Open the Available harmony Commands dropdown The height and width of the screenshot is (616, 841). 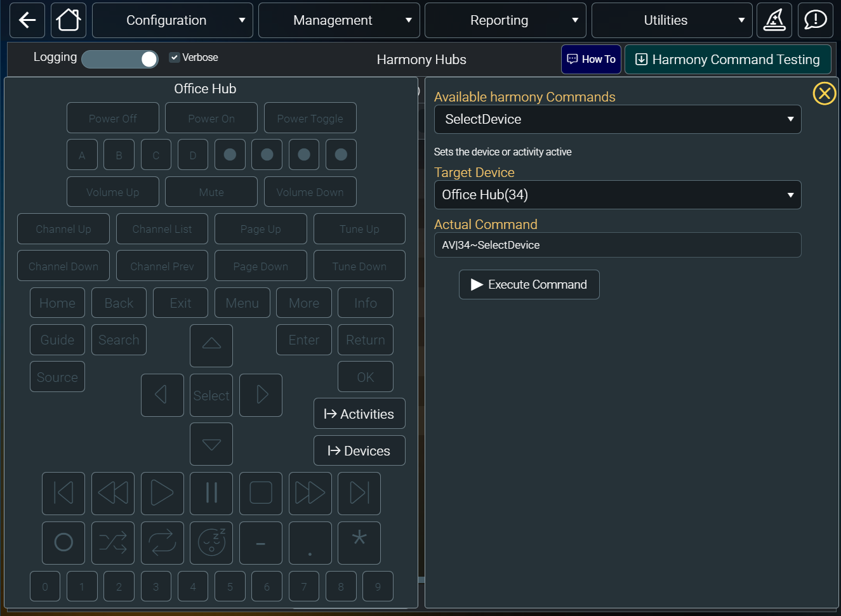coord(618,119)
